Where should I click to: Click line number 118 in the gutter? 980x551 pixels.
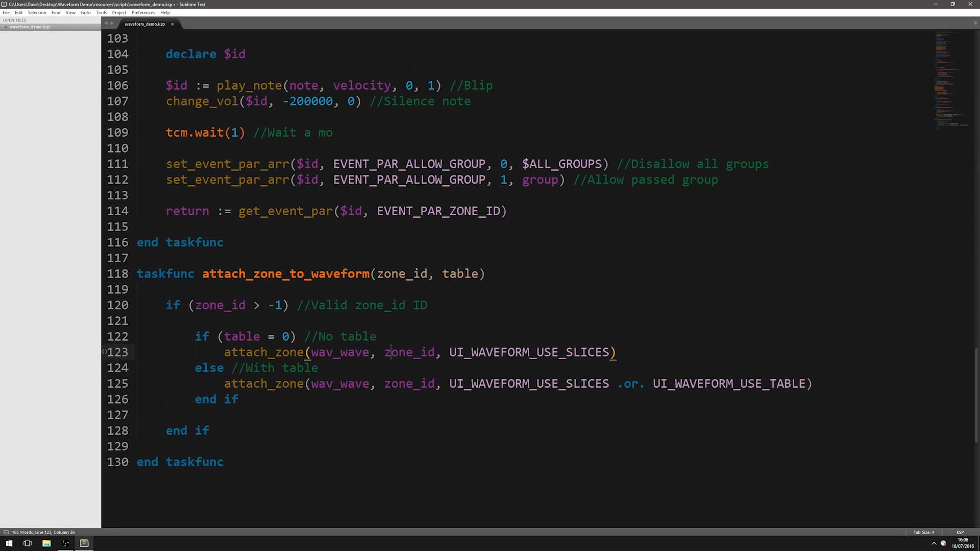118,274
